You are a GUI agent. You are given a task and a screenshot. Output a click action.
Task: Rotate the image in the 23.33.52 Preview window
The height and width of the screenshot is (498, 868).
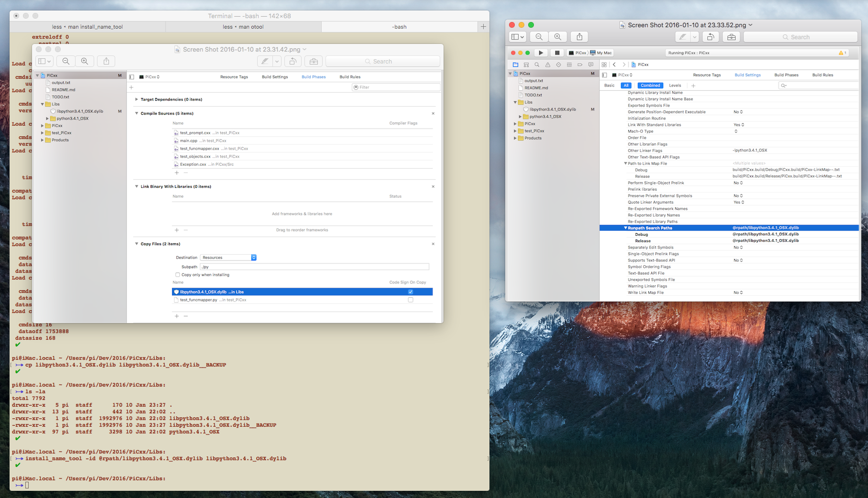coord(711,37)
